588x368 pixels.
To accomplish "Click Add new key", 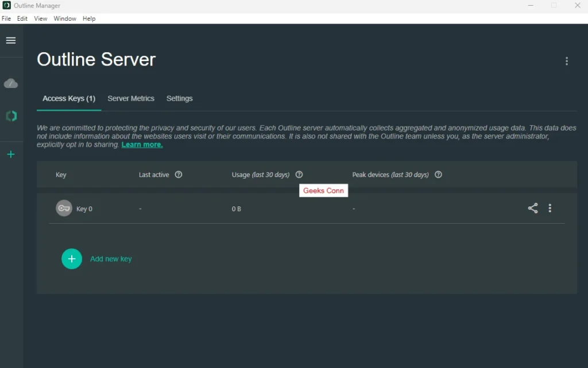I will pyautogui.click(x=111, y=259).
